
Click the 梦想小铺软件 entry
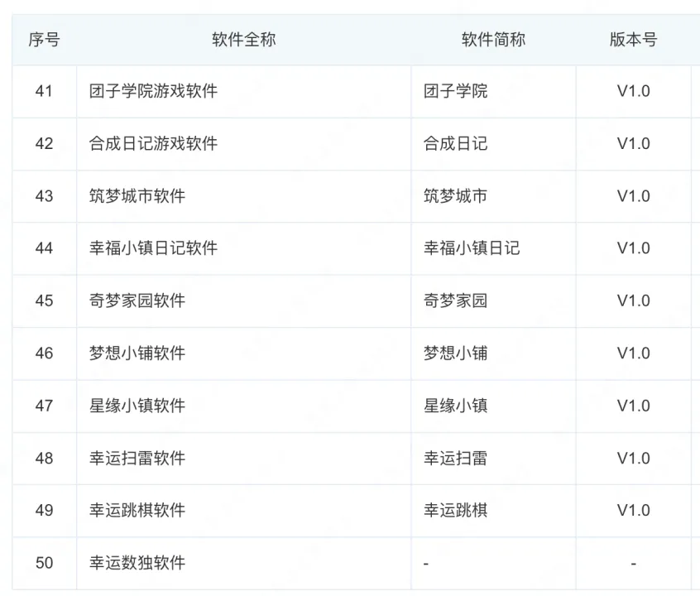click(137, 353)
